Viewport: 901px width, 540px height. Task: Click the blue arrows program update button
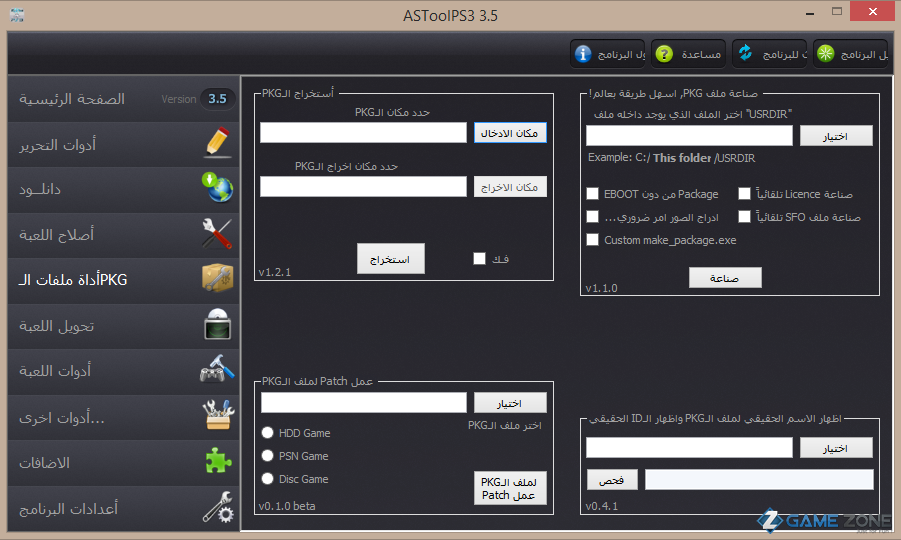point(745,53)
